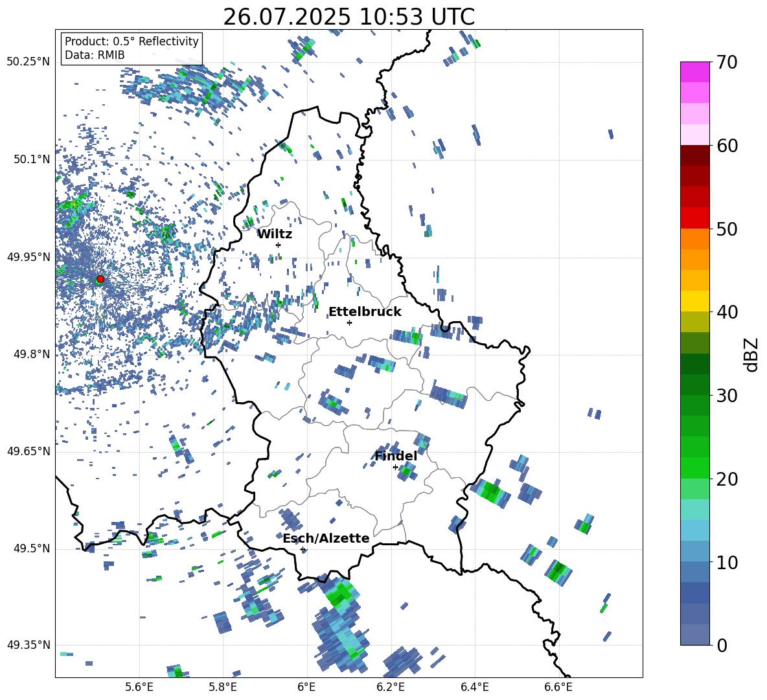Click the 'Data: RMIB' text
The image size is (767, 700).
pyautogui.click(x=95, y=55)
